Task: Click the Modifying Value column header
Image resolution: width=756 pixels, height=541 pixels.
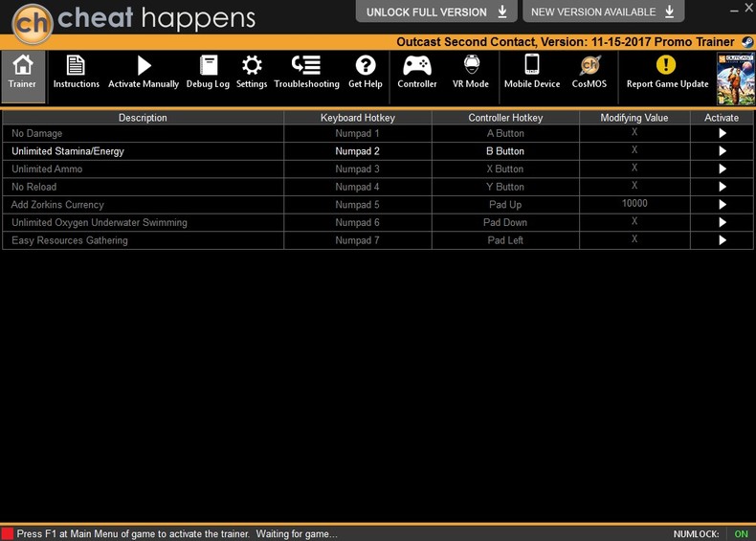Action: (x=634, y=118)
